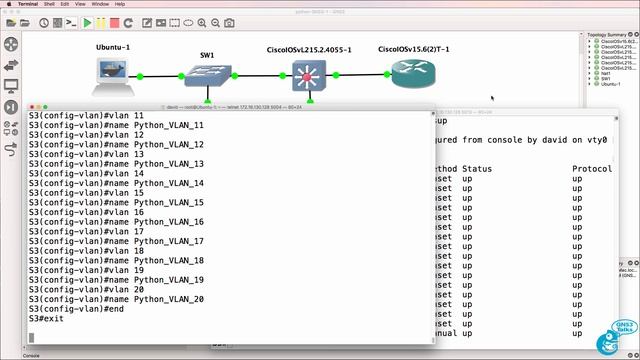The height and width of the screenshot is (360, 640).
Task: Click the Ubuntu-1 canvas label
Action: pos(113,47)
